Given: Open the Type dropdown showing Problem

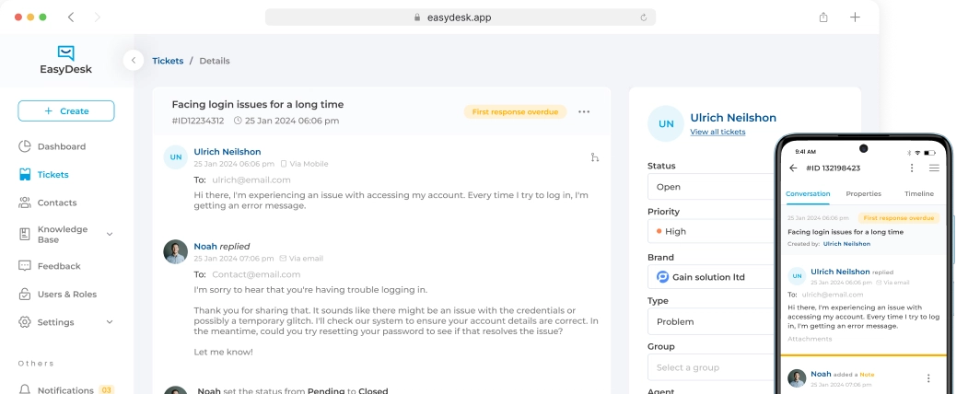Looking at the screenshot, I should point(711,322).
